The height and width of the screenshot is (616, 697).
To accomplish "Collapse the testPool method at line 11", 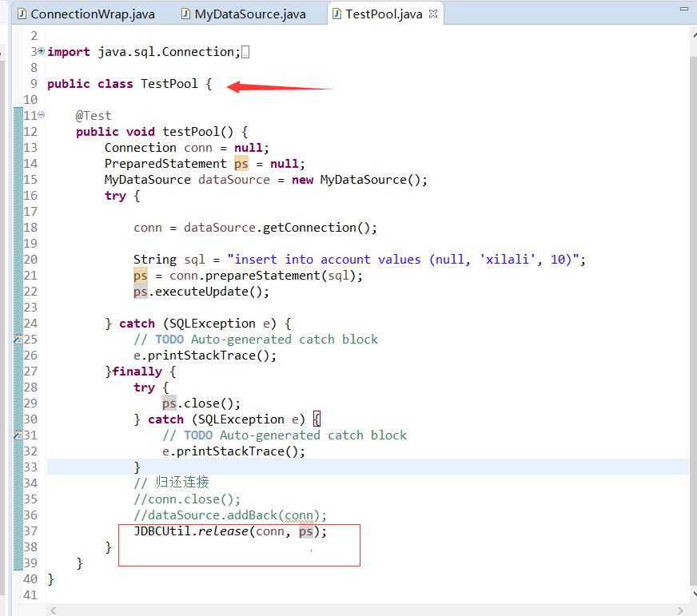I will [42, 115].
